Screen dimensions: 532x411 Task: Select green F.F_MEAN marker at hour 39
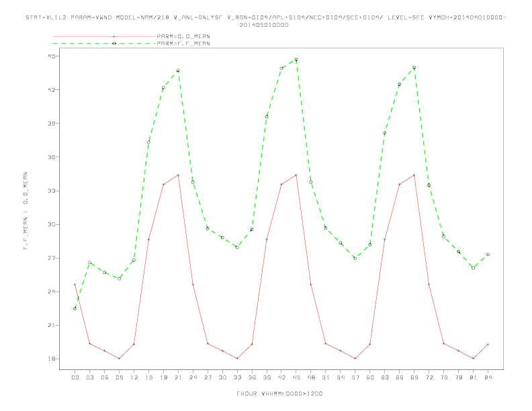[267, 117]
